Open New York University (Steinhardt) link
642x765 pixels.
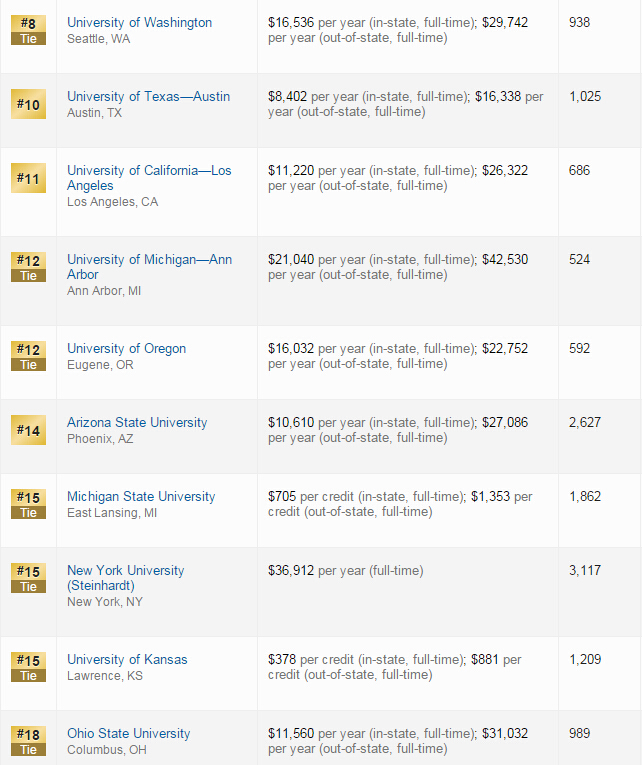125,578
